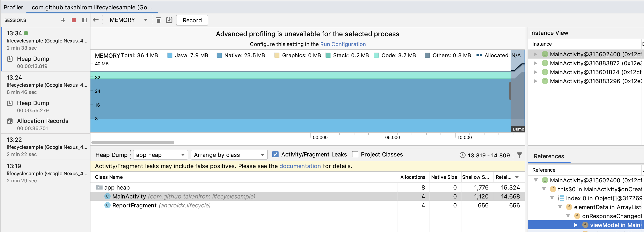
Task: Click the Record button
Action: click(192, 20)
